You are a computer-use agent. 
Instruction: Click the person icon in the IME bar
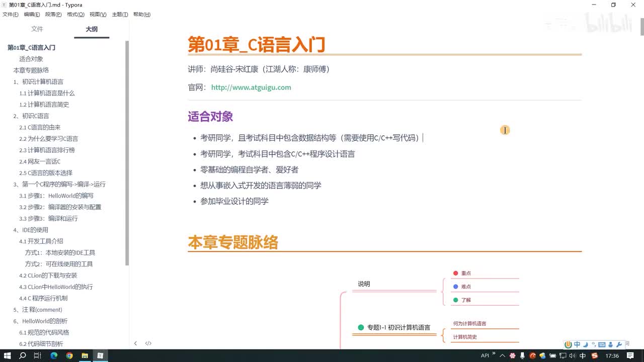pyautogui.click(x=611, y=344)
